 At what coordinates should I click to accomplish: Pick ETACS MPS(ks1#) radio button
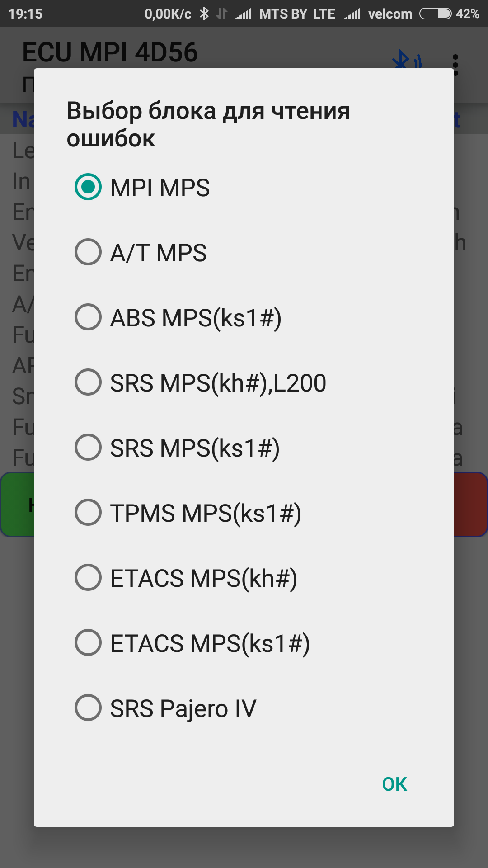coord(88,643)
